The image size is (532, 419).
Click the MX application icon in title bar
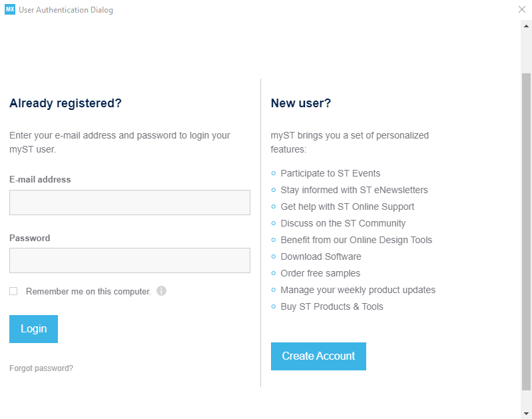10,10
